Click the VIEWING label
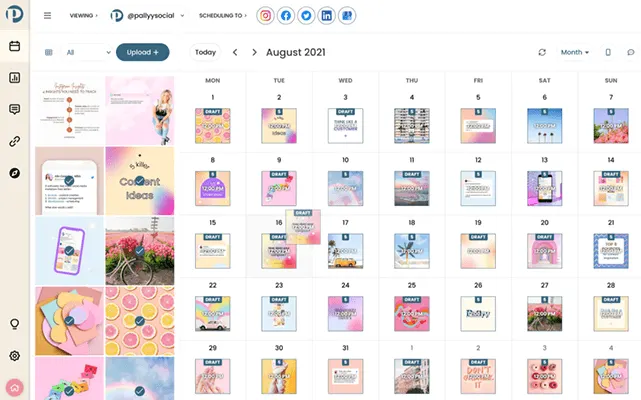Screen dimensions: 641x400 coord(81,16)
